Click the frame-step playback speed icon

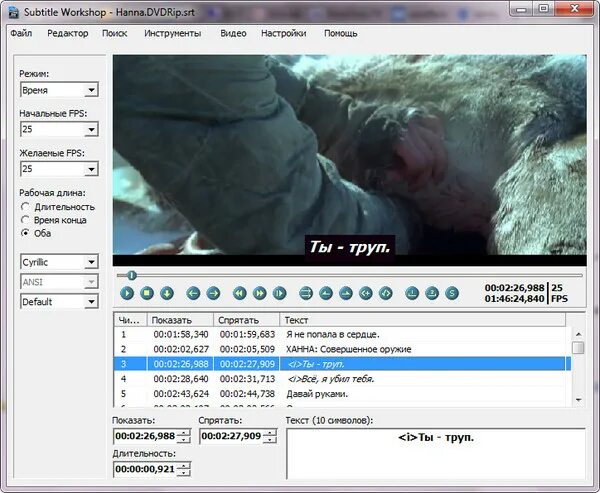pos(280,294)
